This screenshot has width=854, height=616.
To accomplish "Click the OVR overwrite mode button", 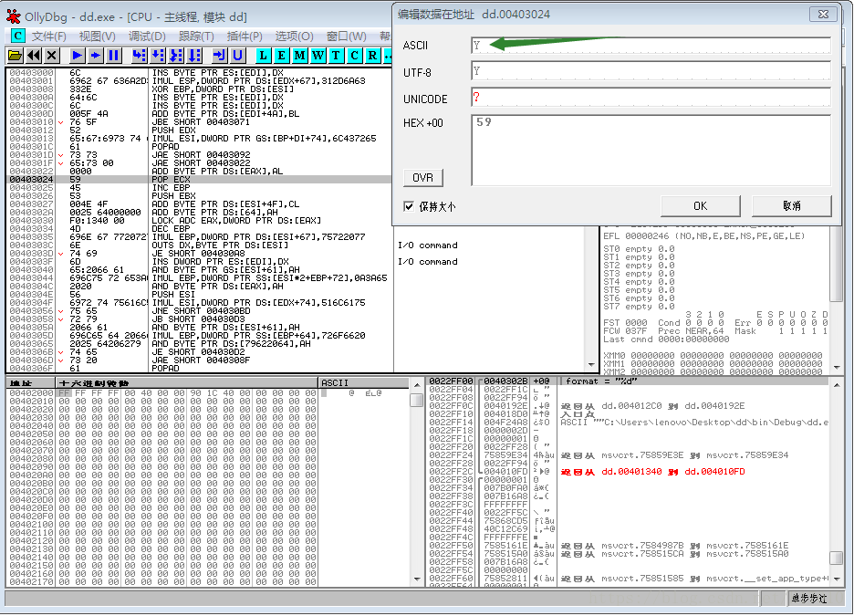I will [x=423, y=178].
